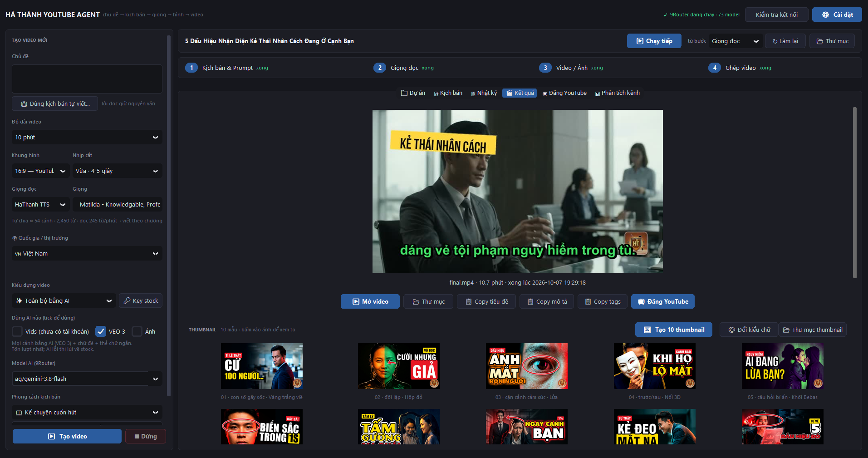This screenshot has height=458, width=868.
Task: Open Thư mục thumbnail folder
Action: tap(813, 330)
